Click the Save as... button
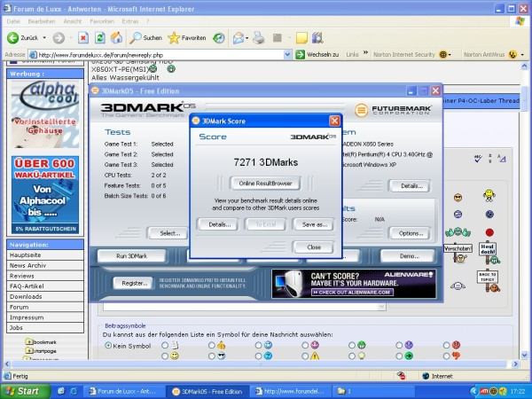The image size is (532, 399). (314, 224)
